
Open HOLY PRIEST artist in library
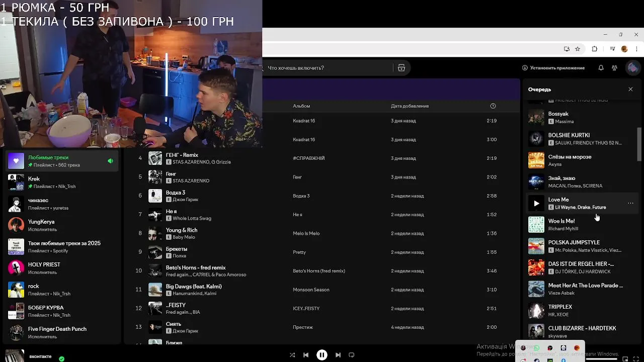pyautogui.click(x=63, y=268)
